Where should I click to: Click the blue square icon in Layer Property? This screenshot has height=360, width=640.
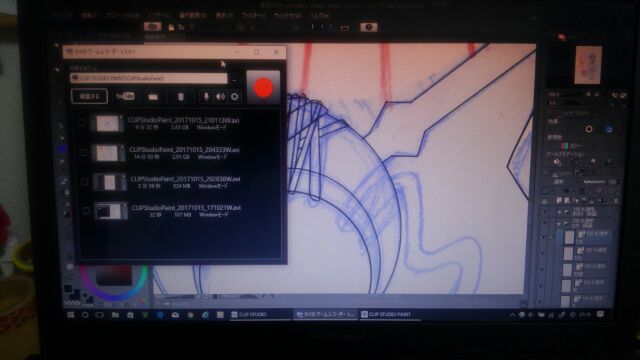(x=609, y=129)
